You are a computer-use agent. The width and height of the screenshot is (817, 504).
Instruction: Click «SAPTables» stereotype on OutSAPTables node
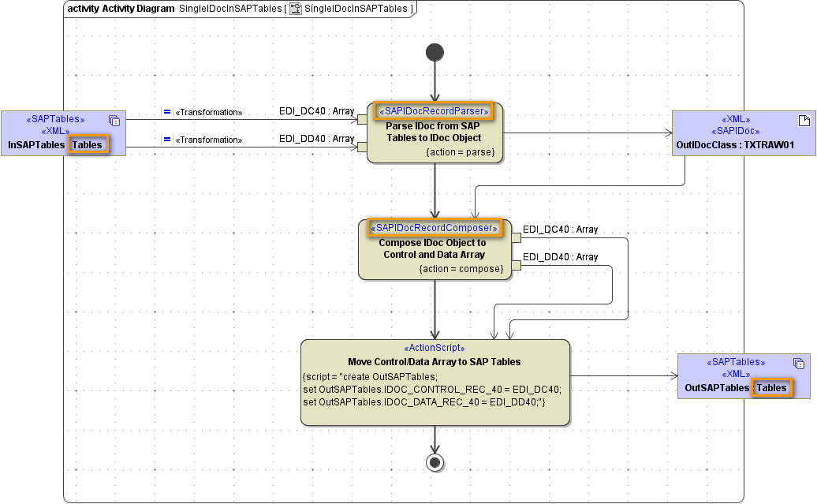pyautogui.click(x=736, y=362)
